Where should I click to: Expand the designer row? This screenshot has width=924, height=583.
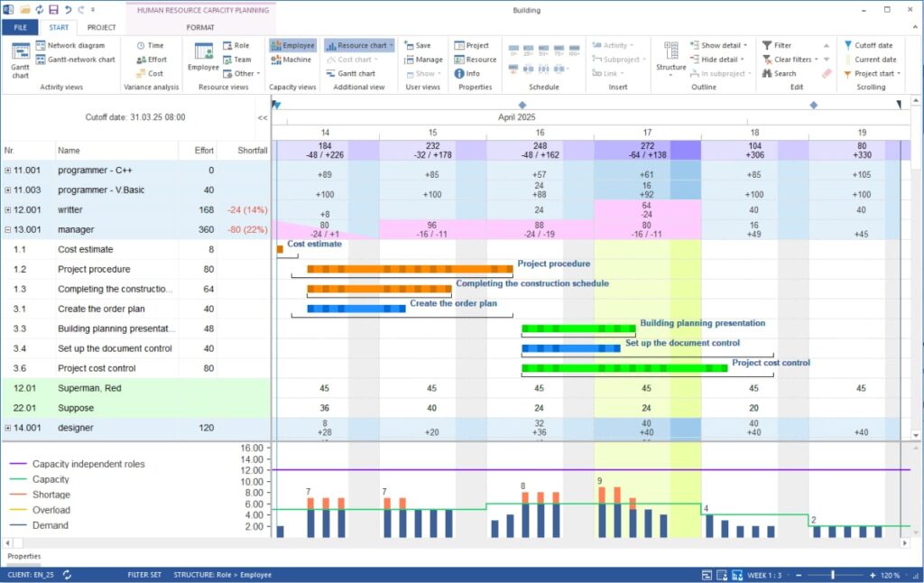[6, 428]
